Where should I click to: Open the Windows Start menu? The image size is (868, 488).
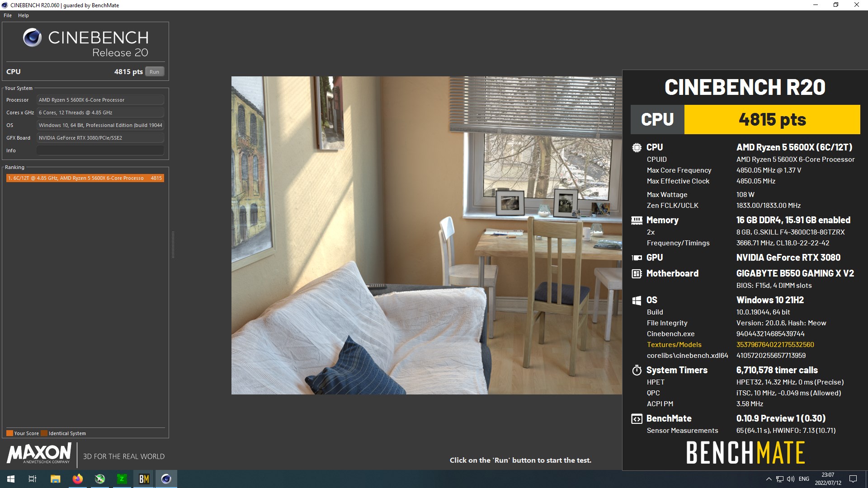(x=11, y=479)
